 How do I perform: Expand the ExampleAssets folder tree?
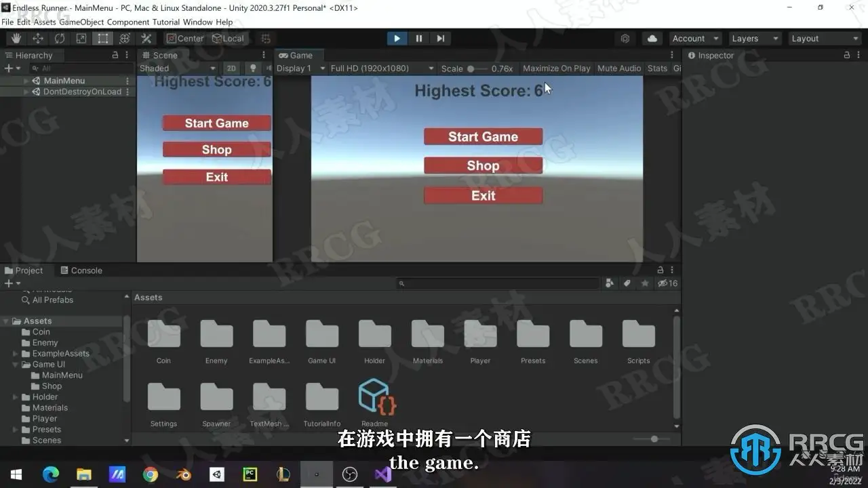click(16, 354)
